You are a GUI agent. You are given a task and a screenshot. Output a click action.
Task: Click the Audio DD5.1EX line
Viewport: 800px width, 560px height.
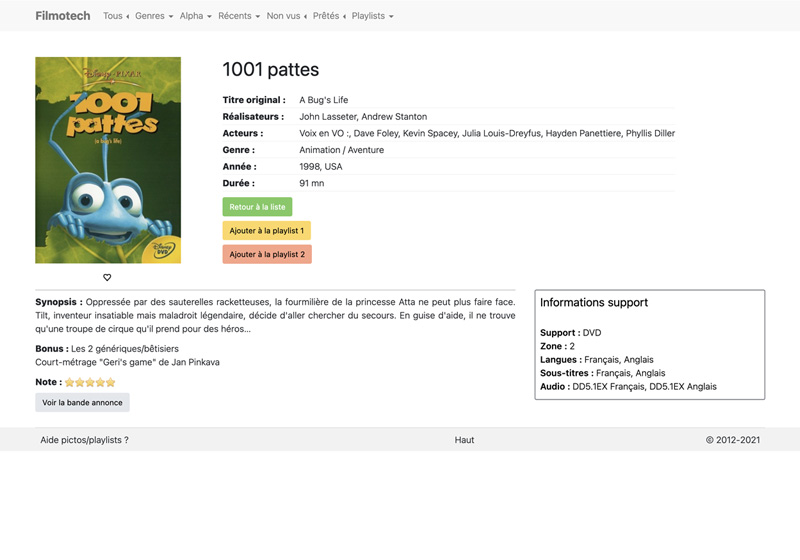[628, 387]
